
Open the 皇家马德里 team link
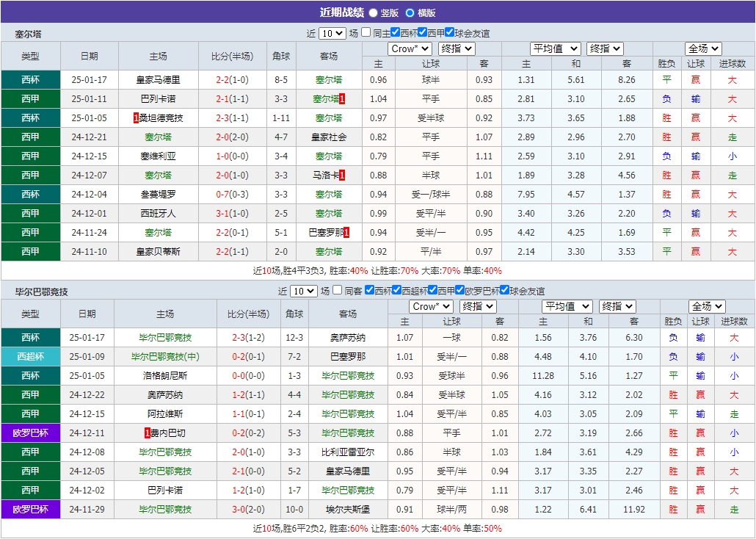point(156,79)
